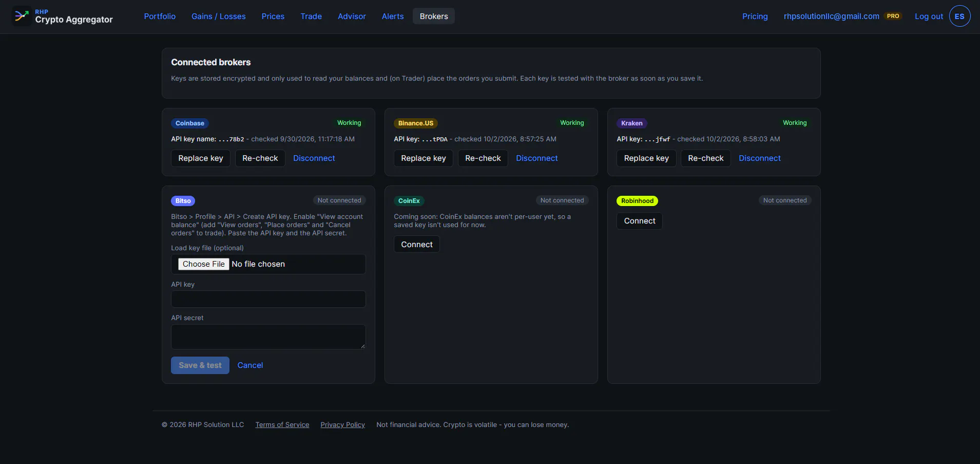Disconnect the Kraken broker

[760, 158]
